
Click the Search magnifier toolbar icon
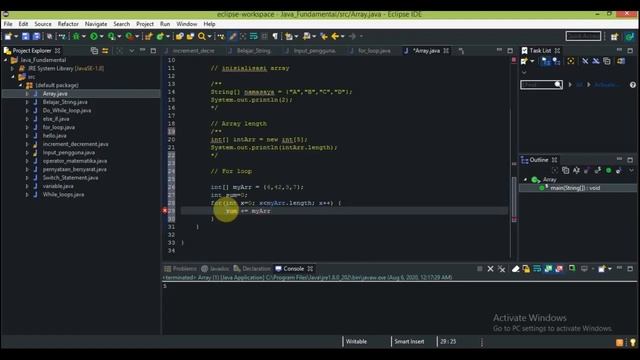[x=202, y=36]
